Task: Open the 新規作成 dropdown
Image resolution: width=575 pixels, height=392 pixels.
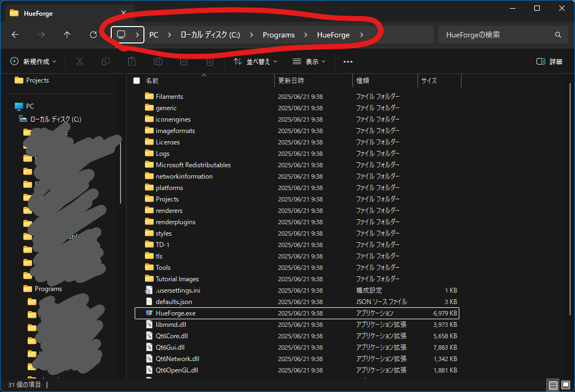Action: pyautogui.click(x=34, y=62)
